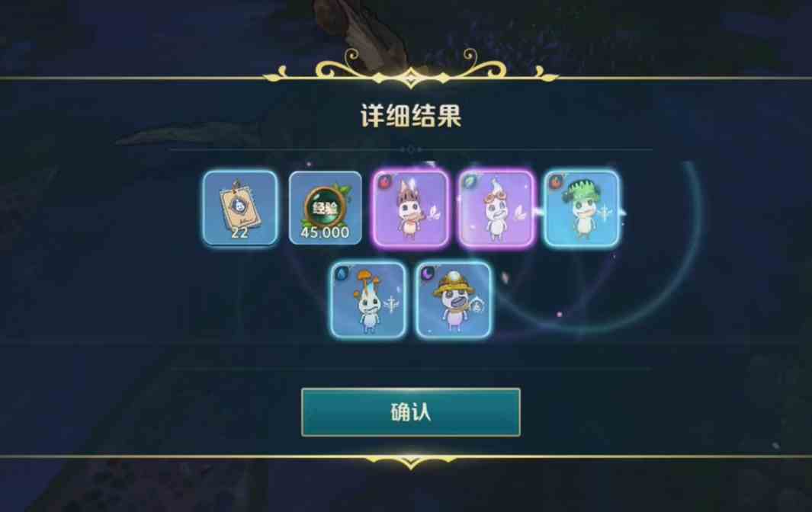This screenshot has width=812, height=512.
Task: Click fire element badge on brown-hood familiar card
Action: (384, 181)
